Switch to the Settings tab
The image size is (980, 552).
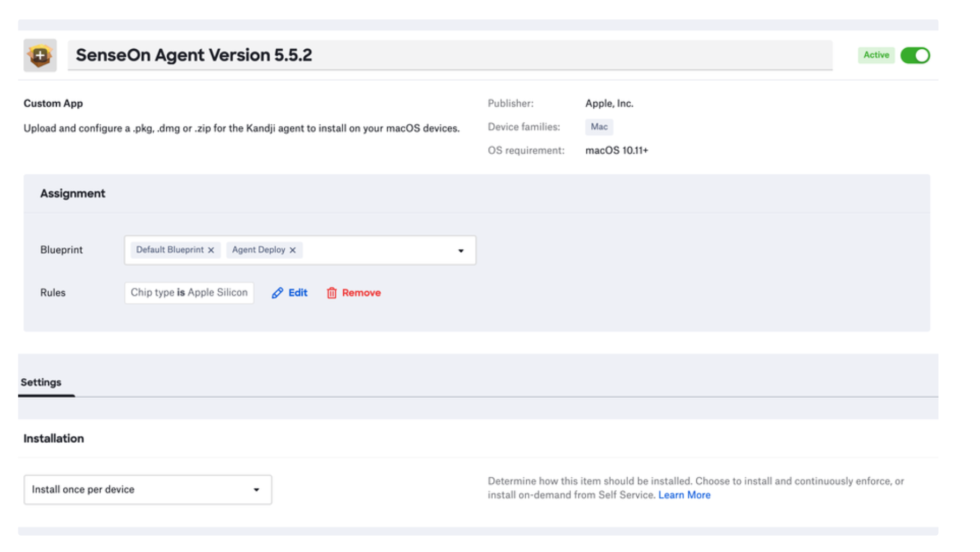[41, 382]
